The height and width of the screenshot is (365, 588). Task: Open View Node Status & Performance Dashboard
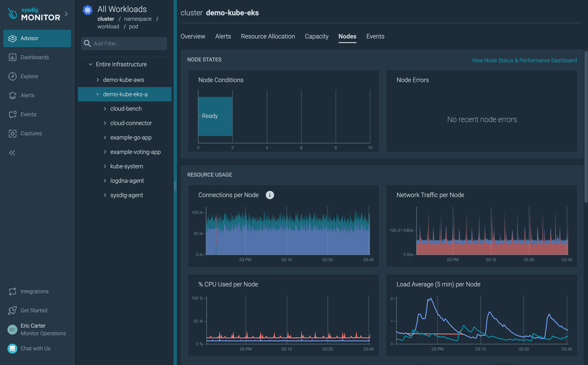pos(524,60)
